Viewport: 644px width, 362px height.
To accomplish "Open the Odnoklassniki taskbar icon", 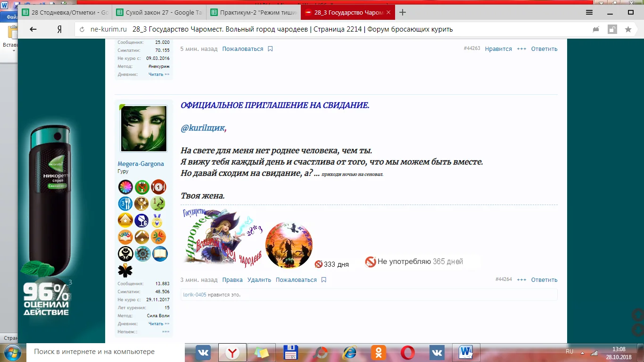I will [x=379, y=353].
